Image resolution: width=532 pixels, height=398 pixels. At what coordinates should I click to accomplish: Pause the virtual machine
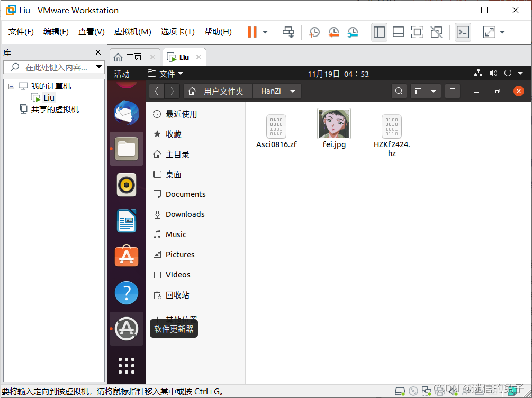click(252, 32)
